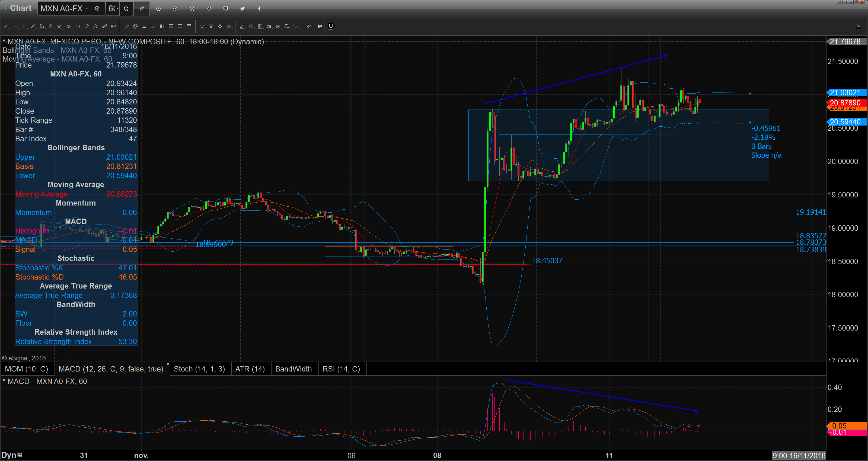Select the horizontal line drawing tool
868x461 pixels.
(x=15, y=26)
